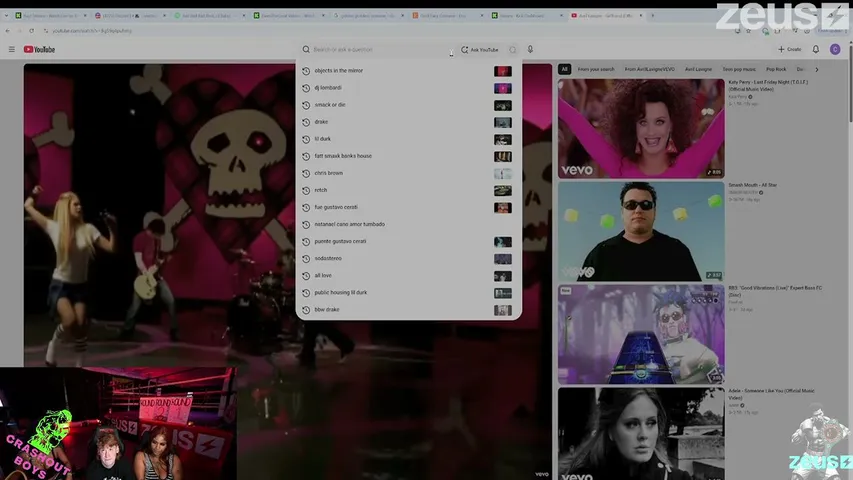Click the Ask YouTube button
This screenshot has width=853, height=480.
[x=480, y=50]
